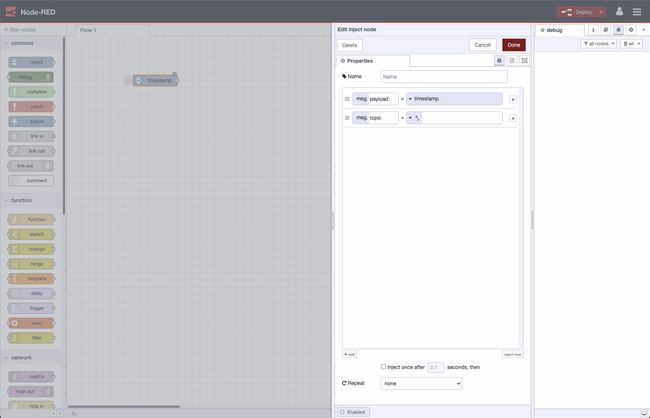
Task: Select the exec node in palette
Action: tap(31, 323)
